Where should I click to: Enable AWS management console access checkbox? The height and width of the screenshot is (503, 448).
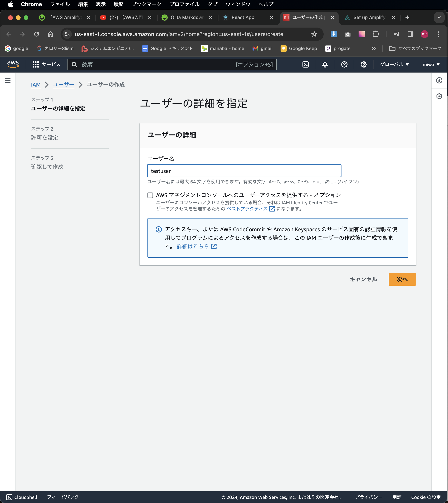(x=150, y=195)
